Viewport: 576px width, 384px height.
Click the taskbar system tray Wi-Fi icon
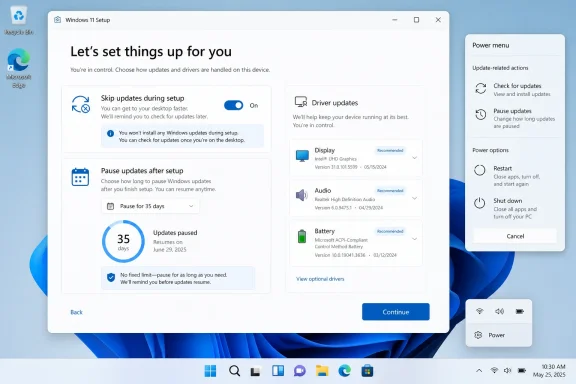494,370
